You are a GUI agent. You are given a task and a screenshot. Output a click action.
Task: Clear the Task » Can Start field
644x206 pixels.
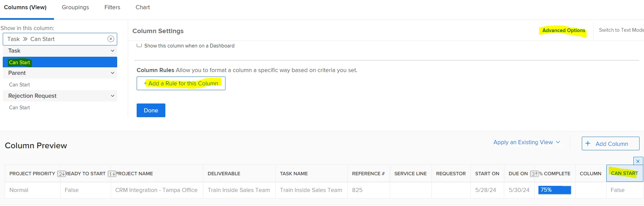pos(111,39)
